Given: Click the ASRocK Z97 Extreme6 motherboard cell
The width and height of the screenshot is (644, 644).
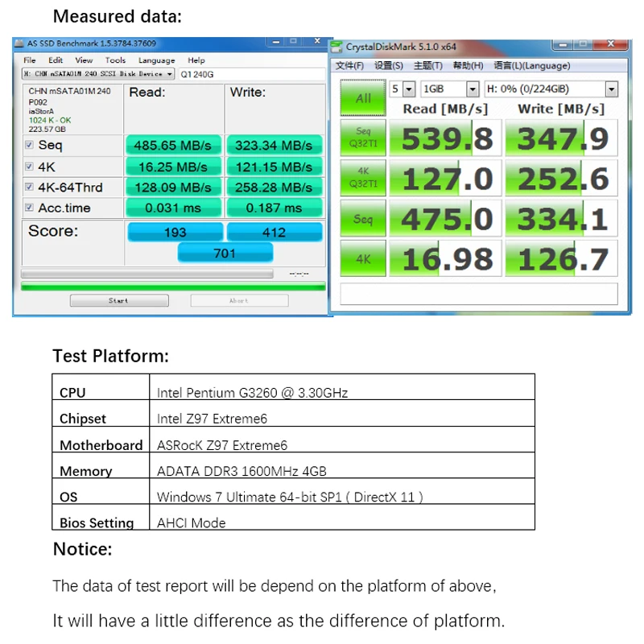Looking at the screenshot, I should 342,440.
